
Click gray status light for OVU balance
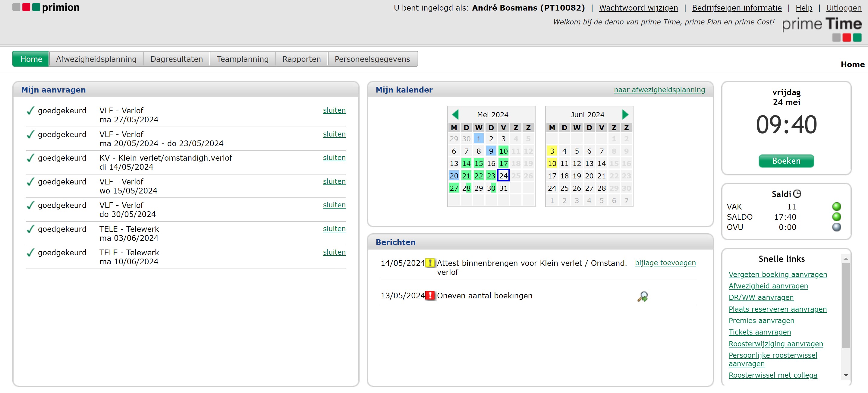[836, 227]
